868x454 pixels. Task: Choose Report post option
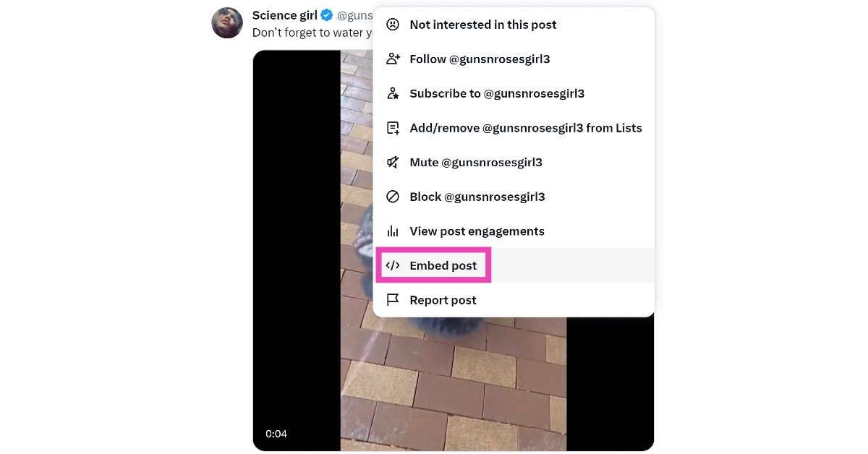pos(443,300)
